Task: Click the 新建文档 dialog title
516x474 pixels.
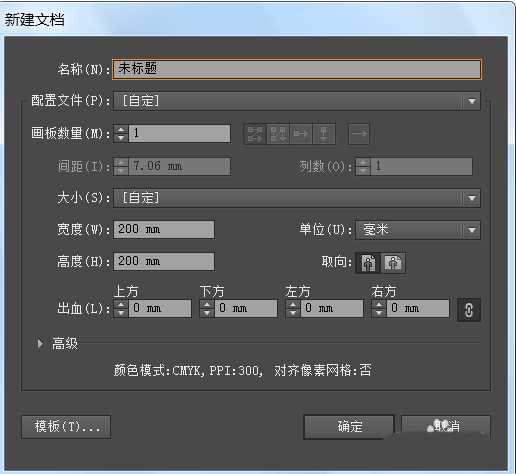Action: 34,20
